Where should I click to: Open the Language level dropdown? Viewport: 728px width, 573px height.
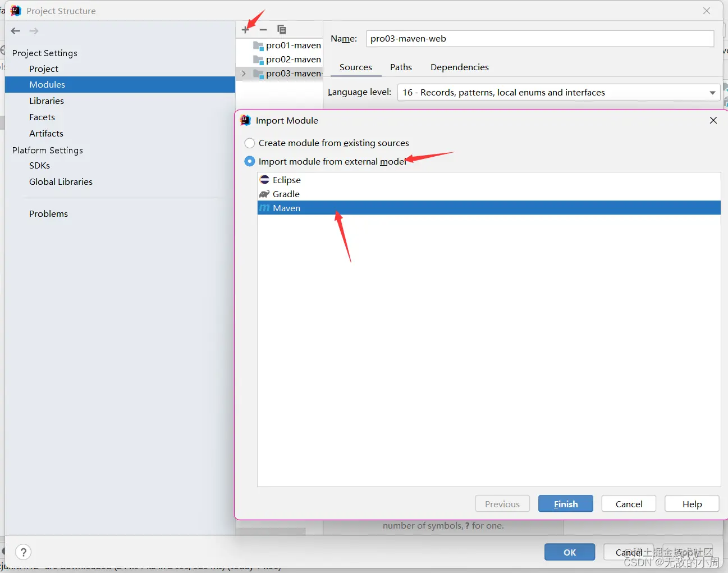558,92
